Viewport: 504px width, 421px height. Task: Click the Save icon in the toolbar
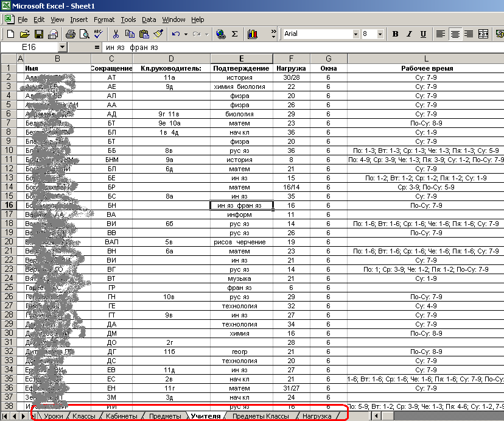38,34
